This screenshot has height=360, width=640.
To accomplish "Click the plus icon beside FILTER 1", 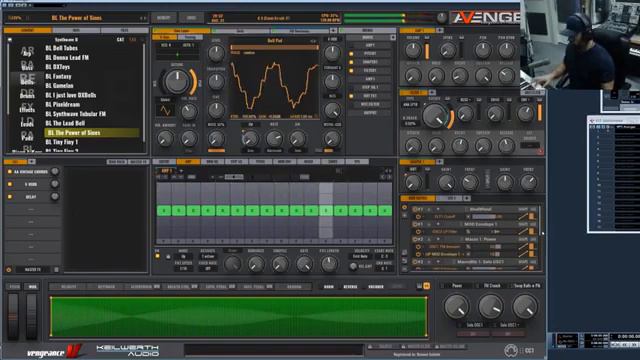I will (x=432, y=93).
